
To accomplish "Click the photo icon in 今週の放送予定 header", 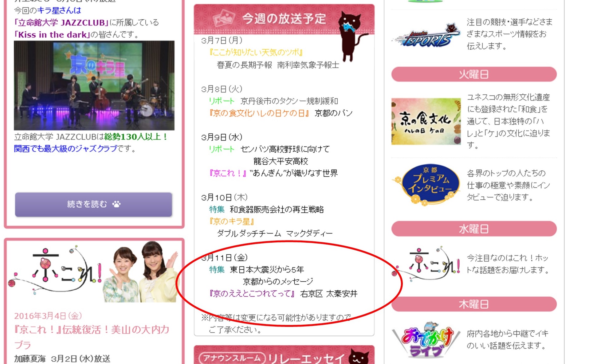I will point(224,19).
